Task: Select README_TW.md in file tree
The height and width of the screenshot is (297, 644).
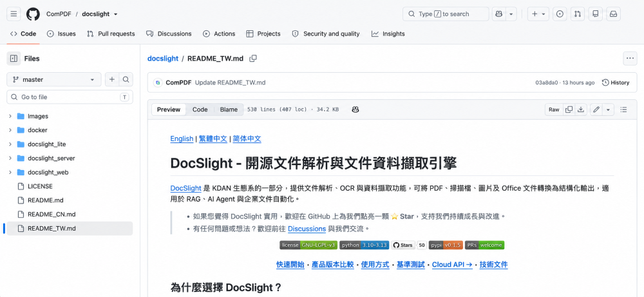Action: click(x=70, y=229)
